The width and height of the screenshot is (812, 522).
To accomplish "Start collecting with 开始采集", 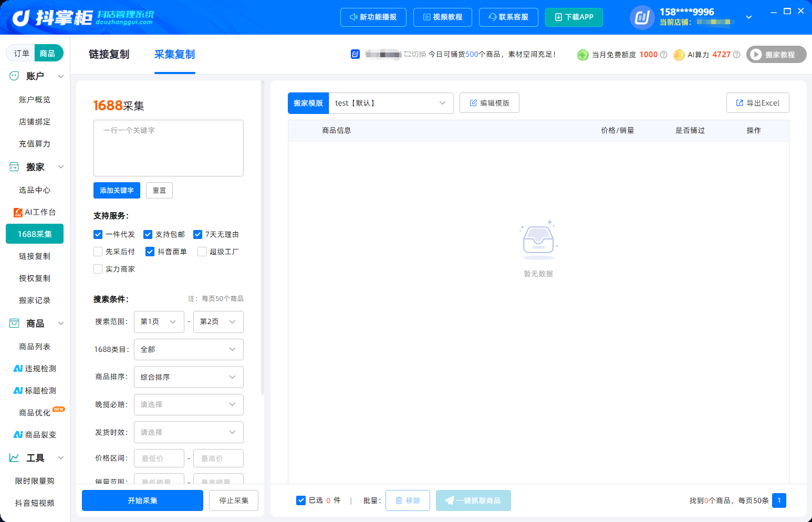I will point(142,500).
